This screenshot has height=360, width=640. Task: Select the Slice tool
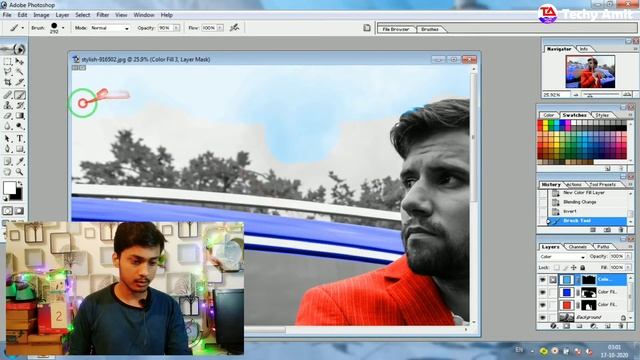(x=19, y=82)
